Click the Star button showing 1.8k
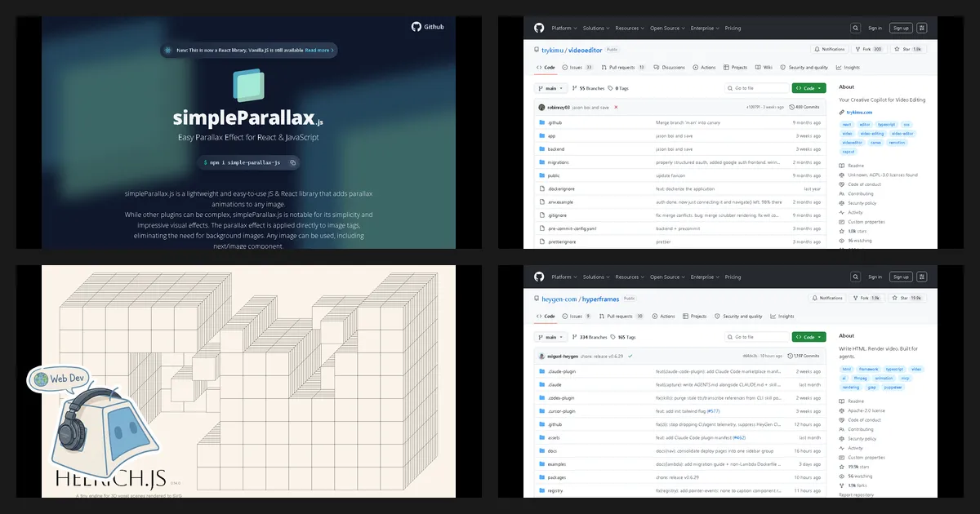Viewport: 980px width, 514px height. pos(909,49)
